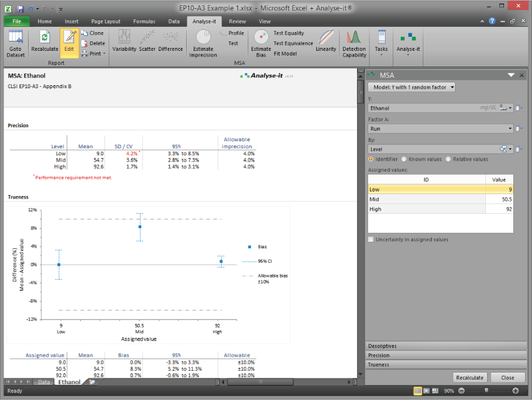Enable Uncertainty in assigned values checkbox
Screen dimensions: 532x400
371,239
